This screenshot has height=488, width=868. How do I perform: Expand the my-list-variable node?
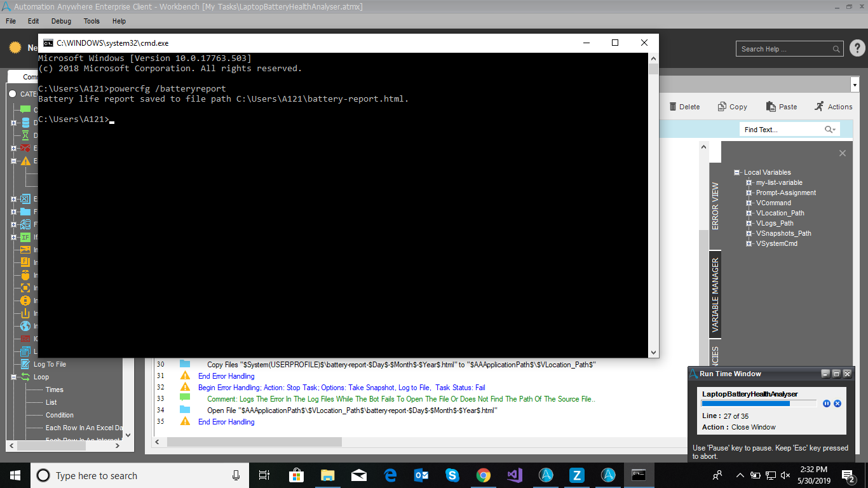coord(749,182)
